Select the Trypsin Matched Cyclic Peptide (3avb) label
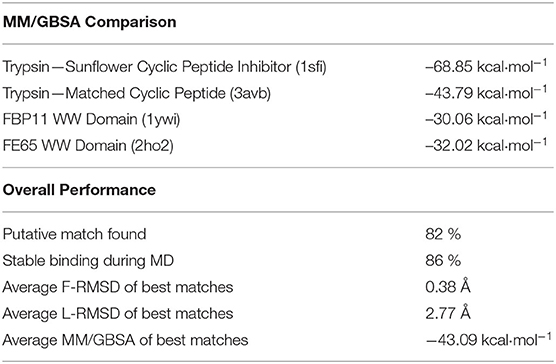The height and width of the screenshot is (364, 556). [x=137, y=93]
